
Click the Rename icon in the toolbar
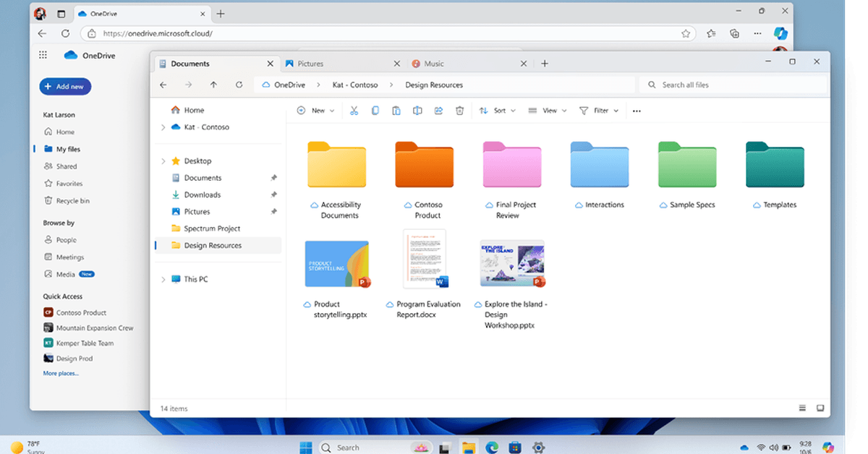[417, 111]
